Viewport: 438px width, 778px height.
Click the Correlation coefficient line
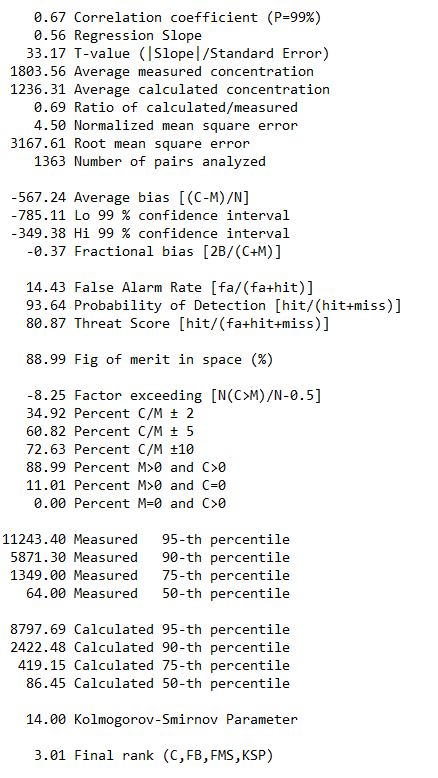point(178,17)
